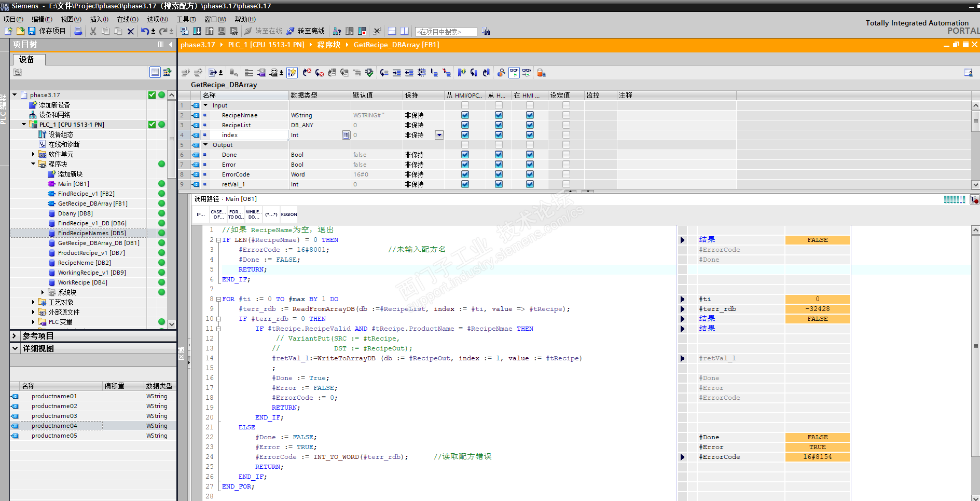Expand the 工艺对象 tree node

point(33,302)
